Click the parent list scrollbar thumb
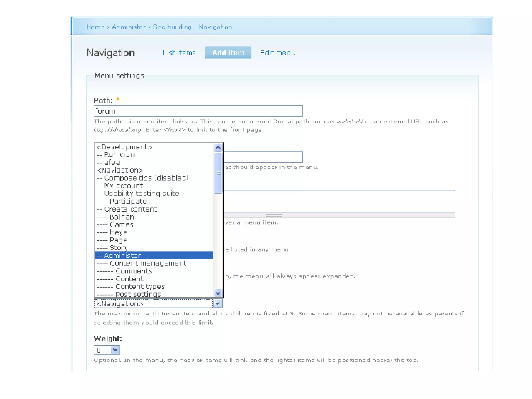532x399 pixels. (x=218, y=173)
